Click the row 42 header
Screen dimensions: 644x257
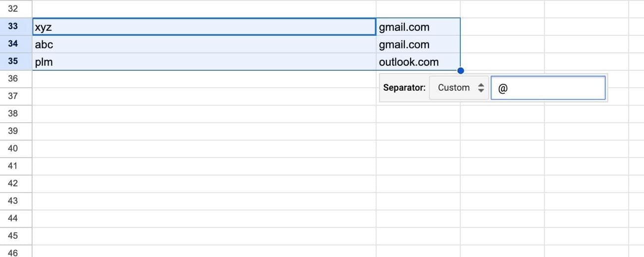pyautogui.click(x=13, y=183)
